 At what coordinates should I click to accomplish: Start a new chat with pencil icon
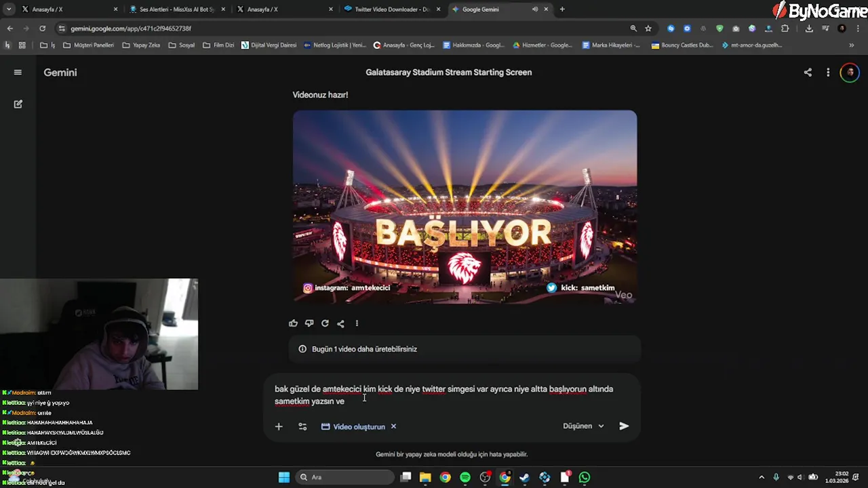pyautogui.click(x=18, y=104)
